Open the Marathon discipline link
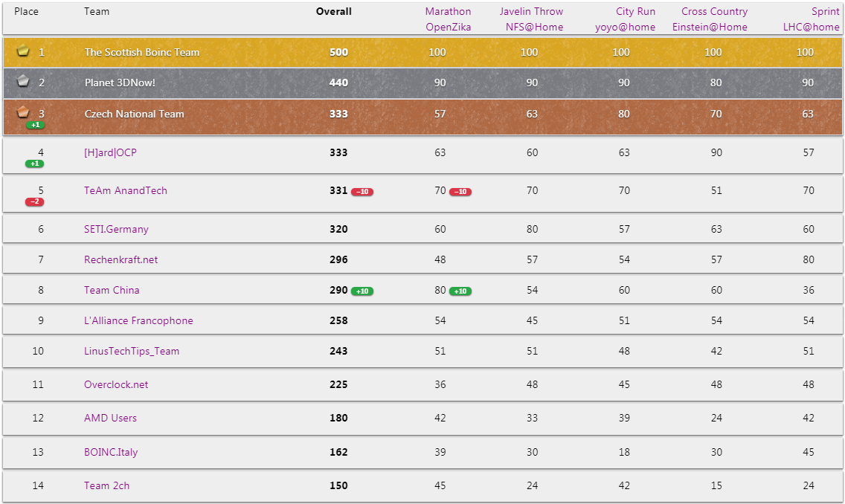The image size is (845, 504). pyautogui.click(x=448, y=11)
